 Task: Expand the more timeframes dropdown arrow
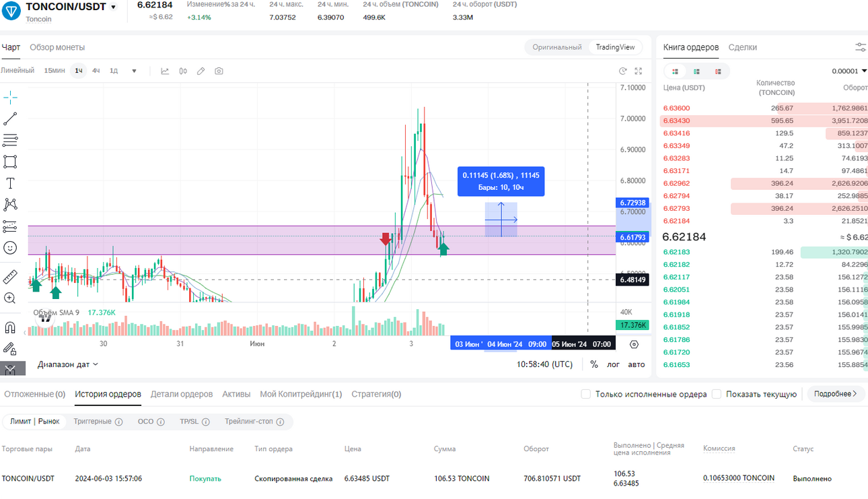coord(134,71)
